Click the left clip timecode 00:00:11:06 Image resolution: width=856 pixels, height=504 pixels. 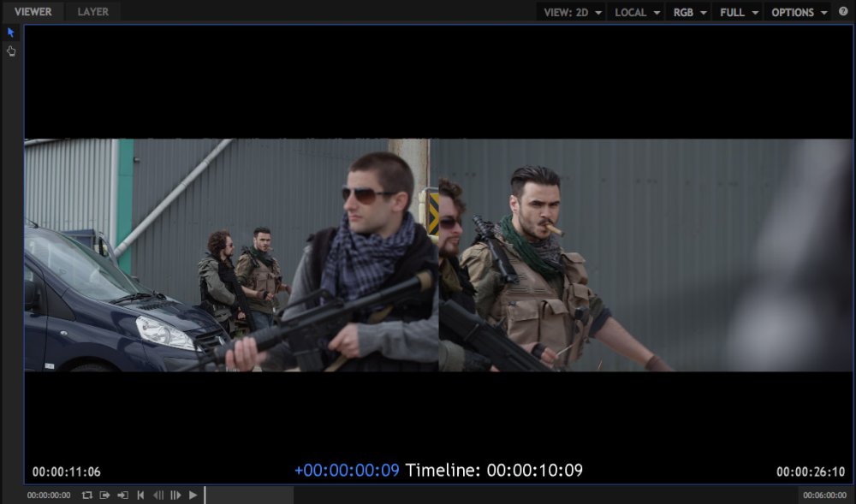(66, 471)
